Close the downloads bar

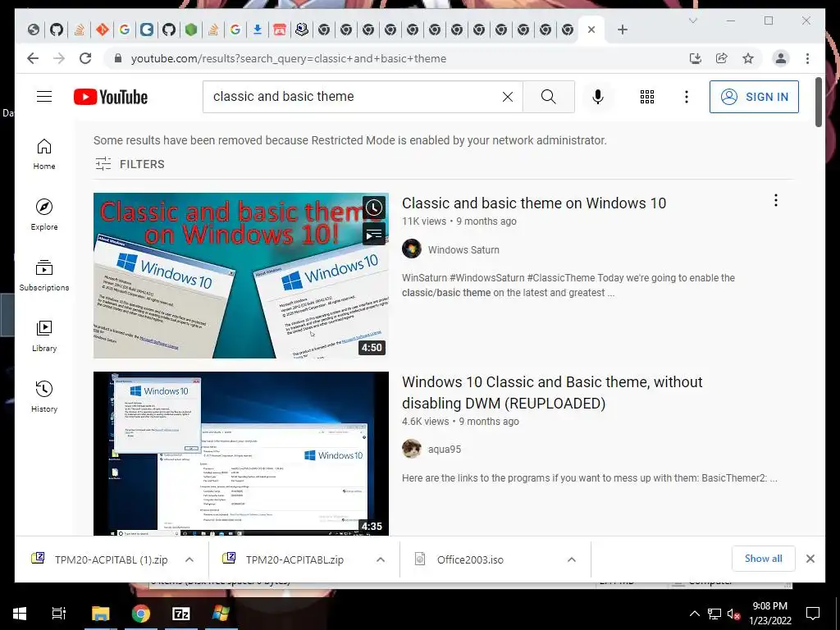point(810,559)
